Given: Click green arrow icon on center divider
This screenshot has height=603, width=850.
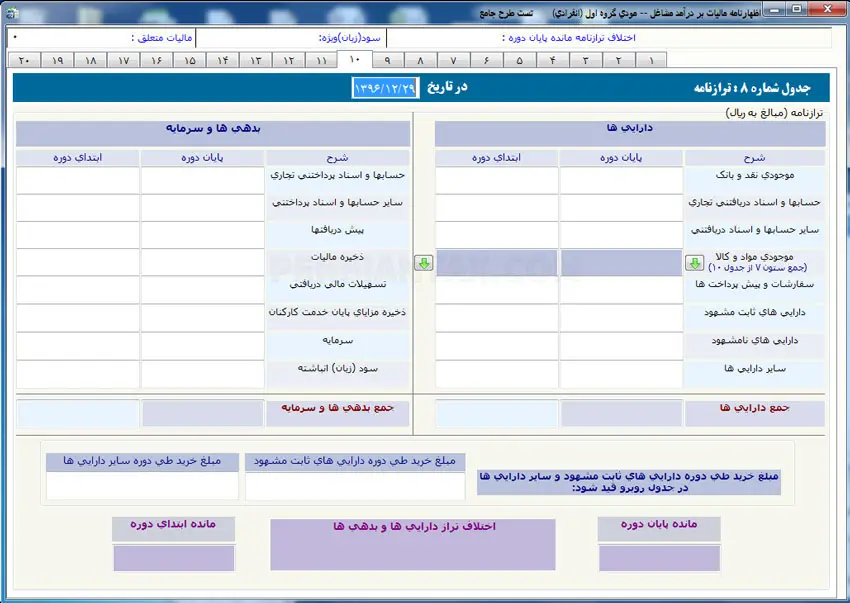Looking at the screenshot, I should pyautogui.click(x=424, y=263).
